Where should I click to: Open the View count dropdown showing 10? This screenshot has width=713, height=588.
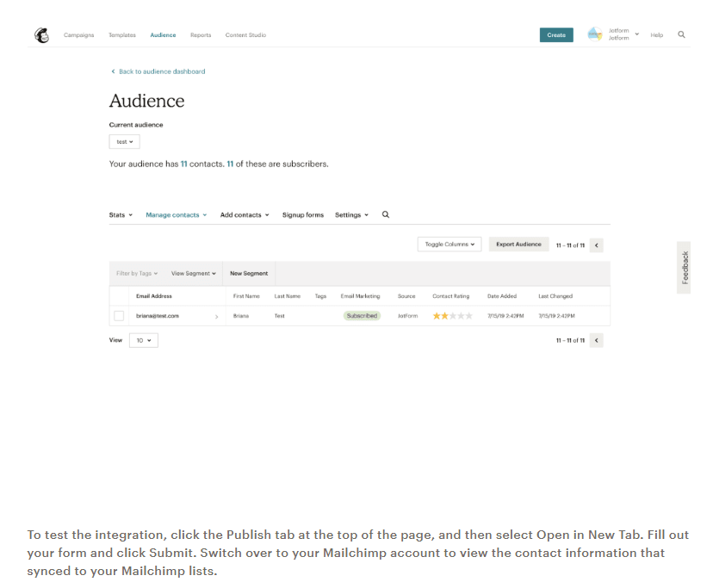143,341
